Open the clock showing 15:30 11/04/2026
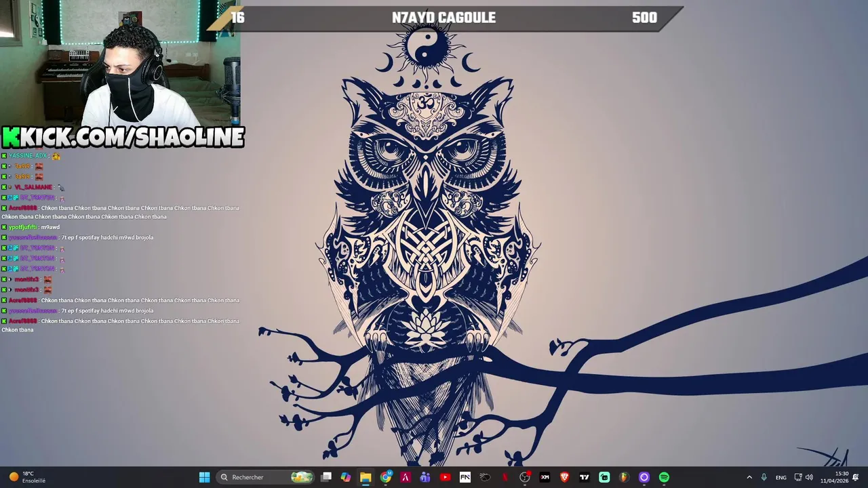Screen dimensions: 868x488 (x=834, y=477)
